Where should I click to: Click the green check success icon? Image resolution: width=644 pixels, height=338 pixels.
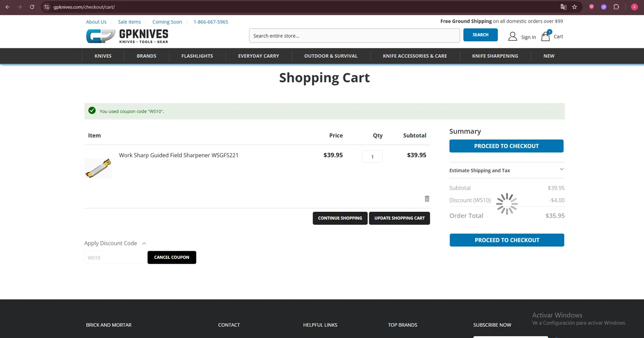(92, 111)
